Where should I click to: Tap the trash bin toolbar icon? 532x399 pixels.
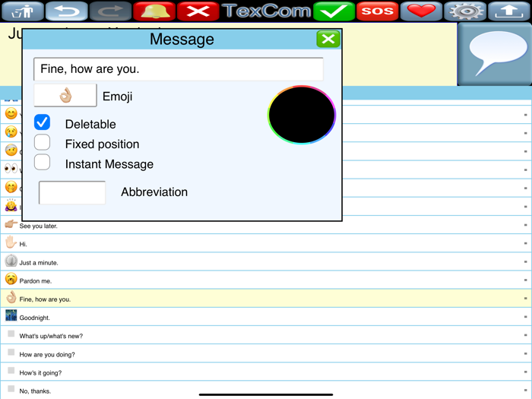pyautogui.click(x=23, y=11)
